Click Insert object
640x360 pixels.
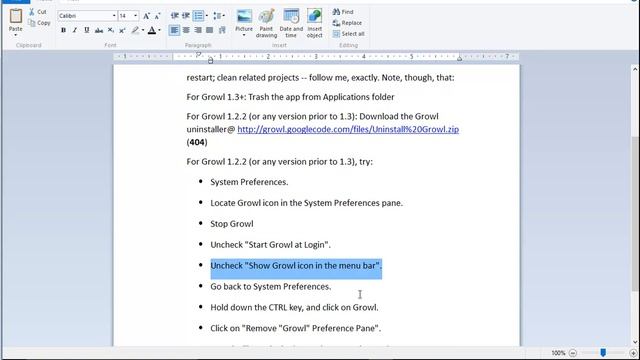315,23
